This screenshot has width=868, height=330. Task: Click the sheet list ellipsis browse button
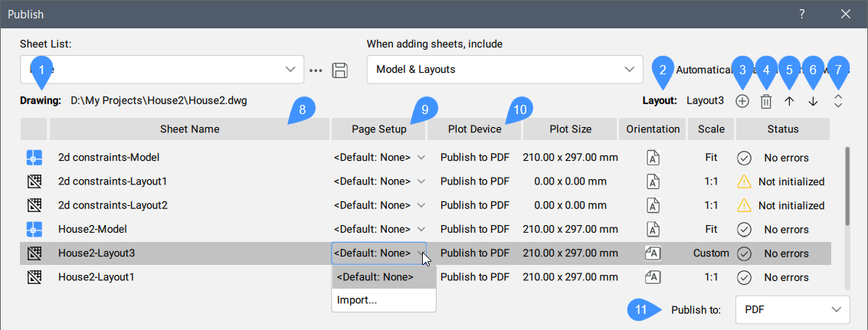click(x=316, y=70)
